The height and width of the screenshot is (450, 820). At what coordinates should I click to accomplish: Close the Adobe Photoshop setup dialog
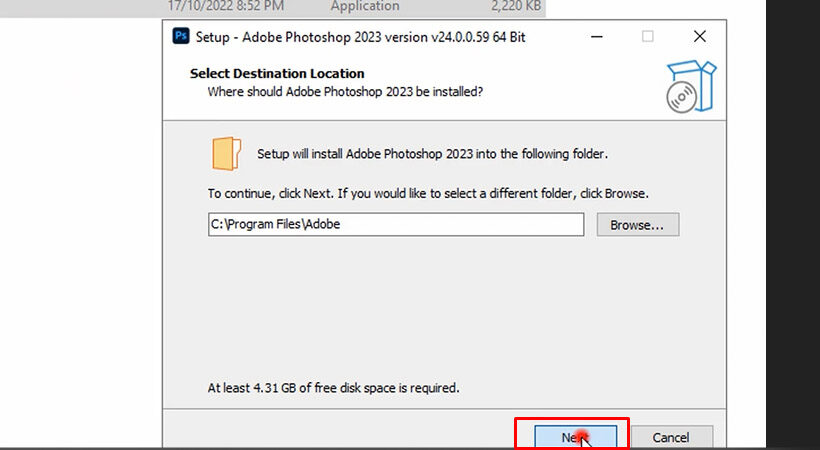coord(698,36)
